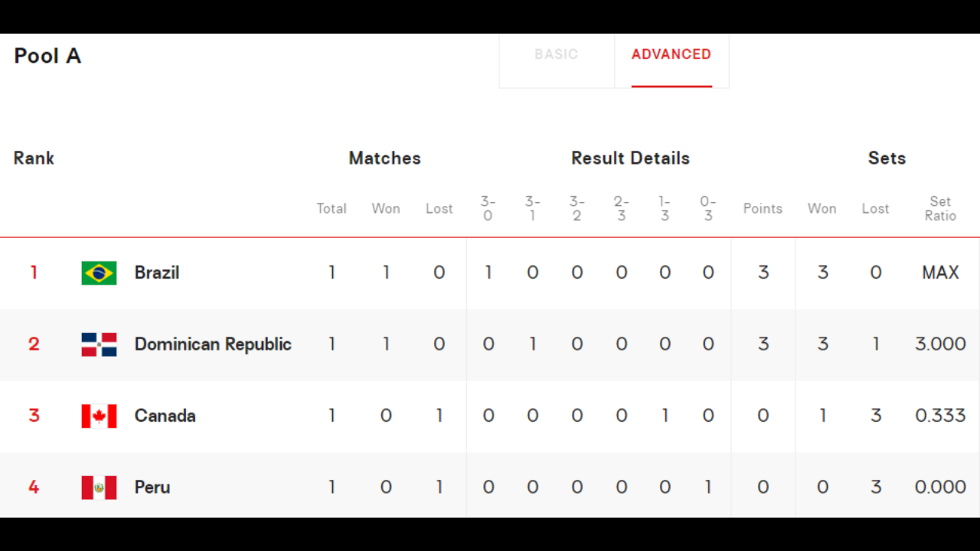Click the Set Ratio column header
Viewport: 980px width, 551px height.
click(x=940, y=209)
